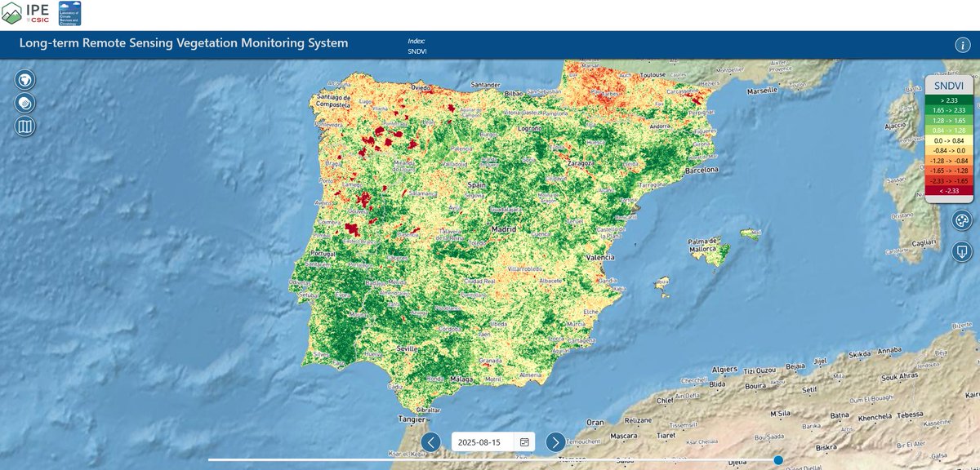Click the SNDVI index value in header
The image size is (980, 470).
(417, 51)
